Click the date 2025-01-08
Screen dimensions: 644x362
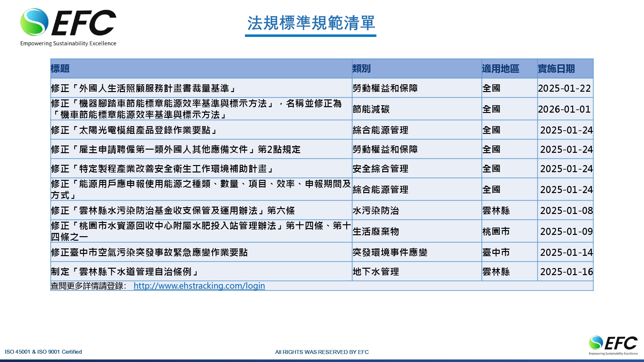[x=566, y=210]
